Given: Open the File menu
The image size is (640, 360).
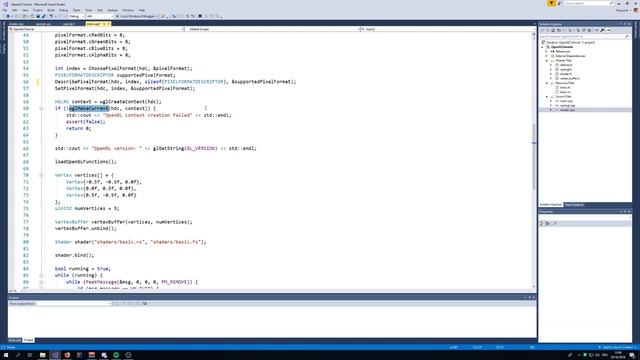Looking at the screenshot, I should click(4, 10).
